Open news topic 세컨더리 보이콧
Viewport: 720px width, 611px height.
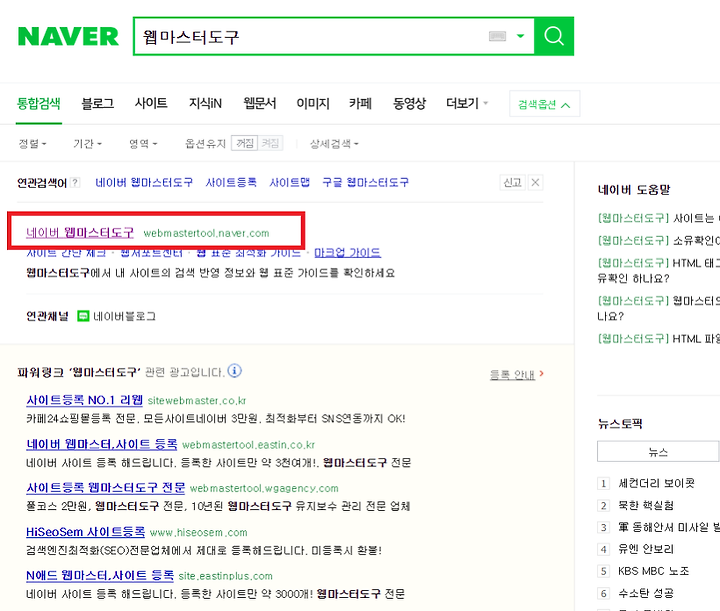656,483
